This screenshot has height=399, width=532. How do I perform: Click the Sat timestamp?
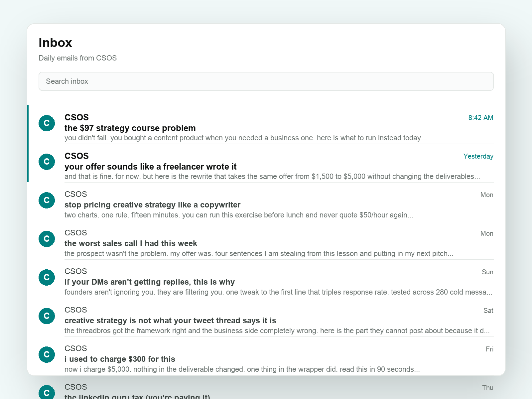[488, 311]
